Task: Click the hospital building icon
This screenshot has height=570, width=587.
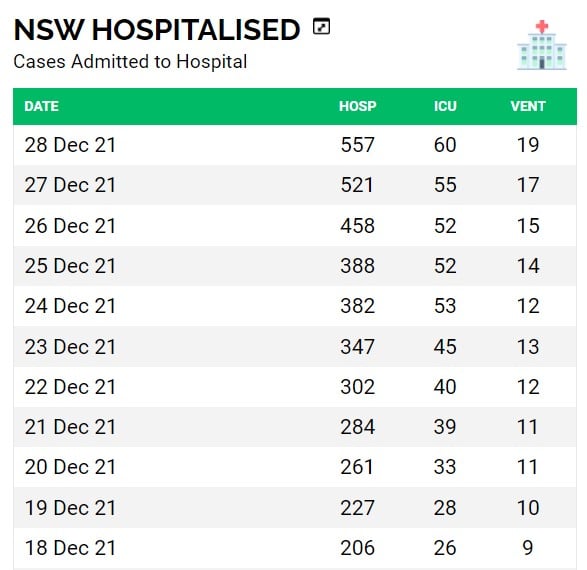Action: (542, 45)
